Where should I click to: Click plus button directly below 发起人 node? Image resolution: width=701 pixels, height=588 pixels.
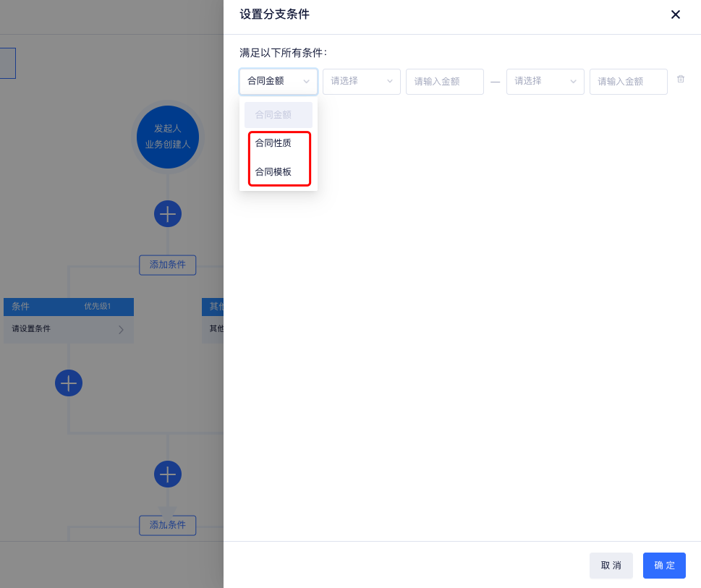click(x=168, y=214)
